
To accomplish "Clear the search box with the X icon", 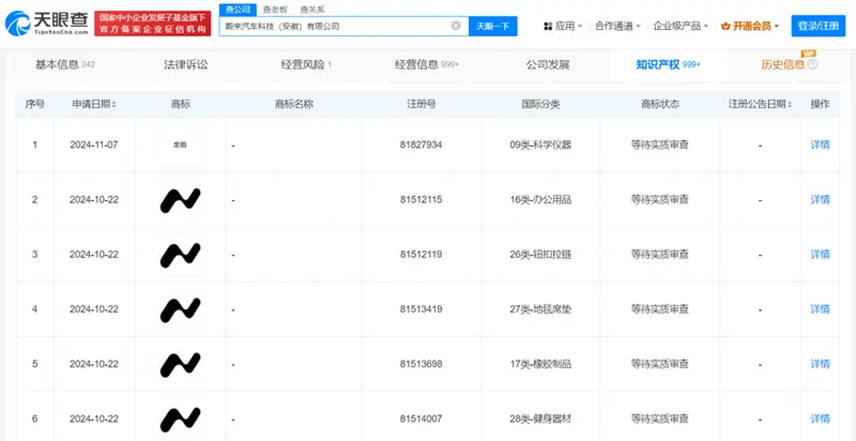I will (x=456, y=26).
